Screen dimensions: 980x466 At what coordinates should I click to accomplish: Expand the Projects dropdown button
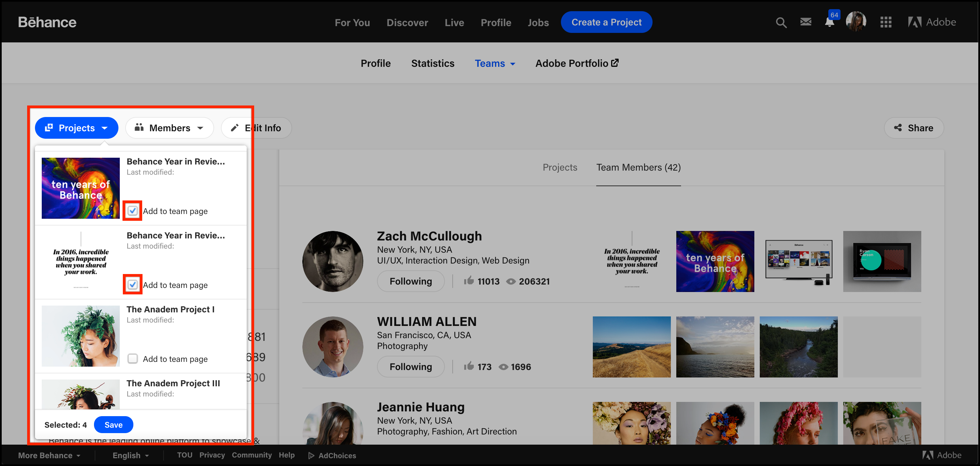coord(76,128)
